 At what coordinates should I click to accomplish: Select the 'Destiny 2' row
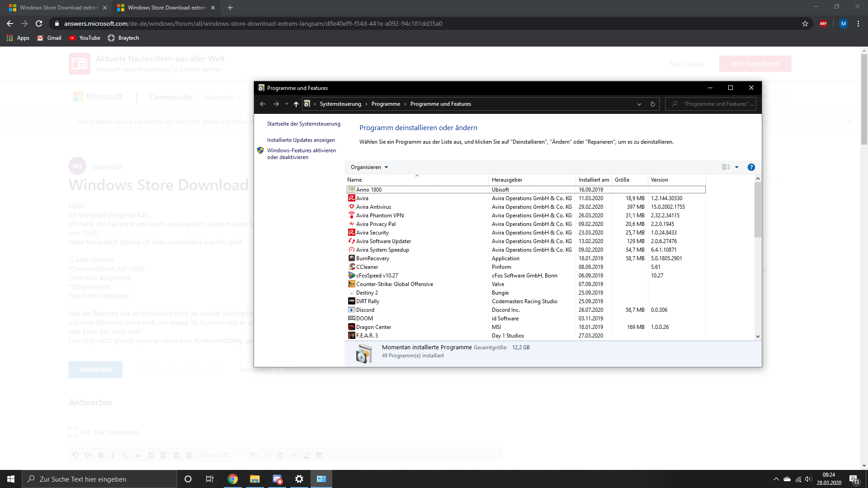click(x=526, y=293)
